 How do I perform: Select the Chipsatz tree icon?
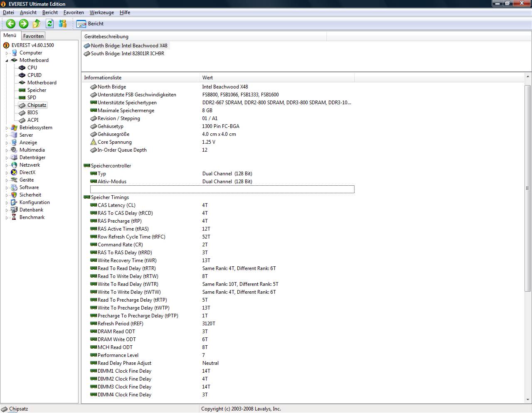tap(22, 105)
